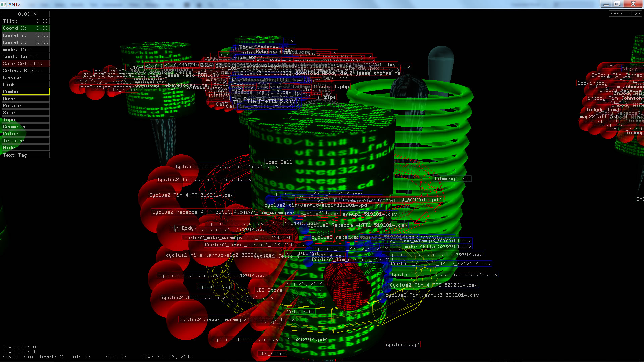The image size is (644, 362).
Task: Choose the Select Region menu entry
Action: tap(25, 70)
